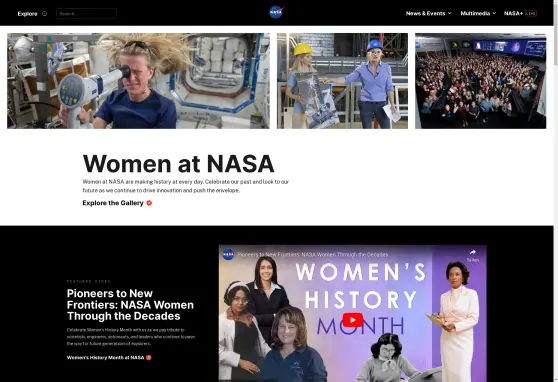Click the red arrow beside Women's History Month
The height and width of the screenshot is (382, 558).
click(149, 357)
